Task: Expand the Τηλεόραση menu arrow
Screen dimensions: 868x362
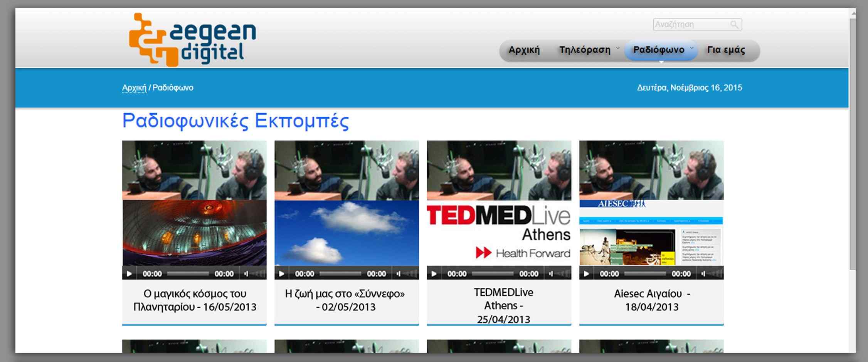Action: [x=617, y=48]
